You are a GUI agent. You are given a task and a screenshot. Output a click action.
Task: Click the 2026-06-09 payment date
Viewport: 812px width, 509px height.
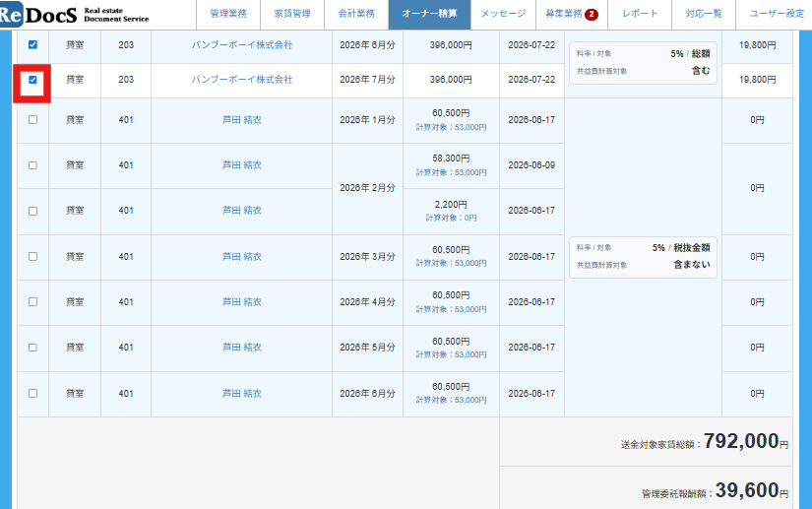[531, 165]
